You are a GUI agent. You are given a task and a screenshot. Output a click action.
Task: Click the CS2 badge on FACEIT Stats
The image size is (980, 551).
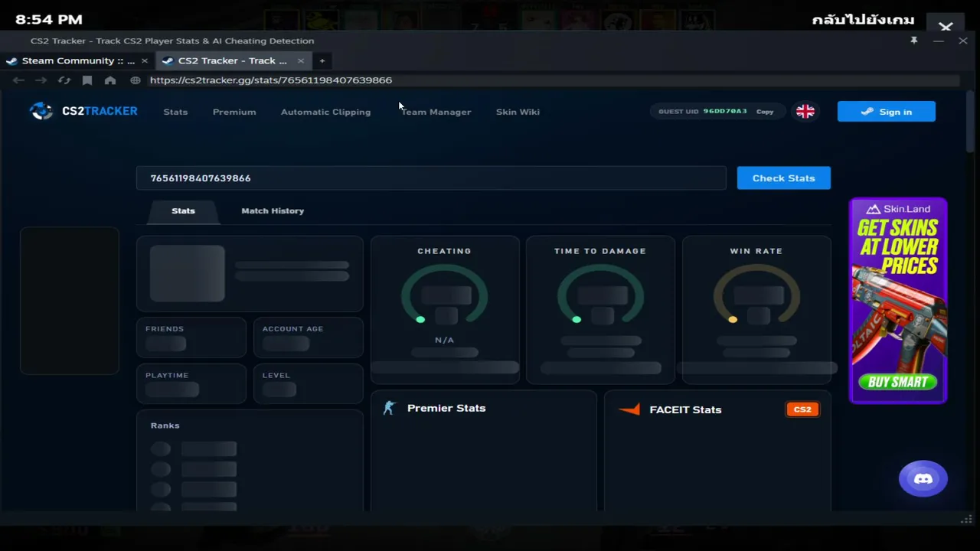(x=802, y=409)
